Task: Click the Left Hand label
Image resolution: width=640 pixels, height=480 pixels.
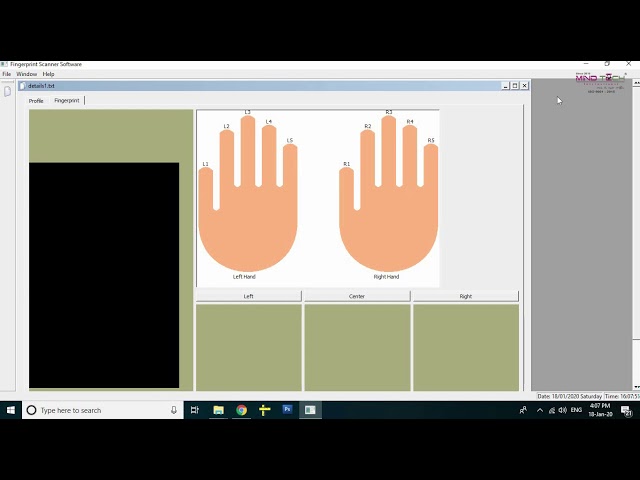Action: coord(244,277)
